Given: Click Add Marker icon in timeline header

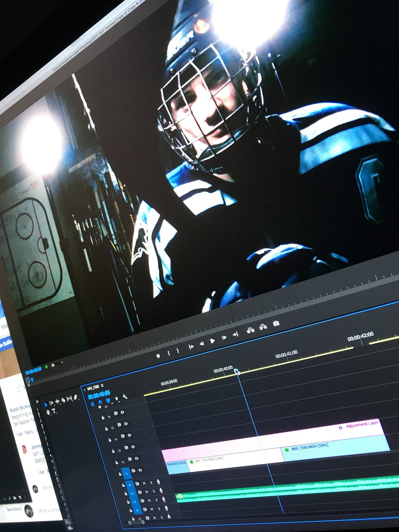Looking at the screenshot, I should point(117,399).
